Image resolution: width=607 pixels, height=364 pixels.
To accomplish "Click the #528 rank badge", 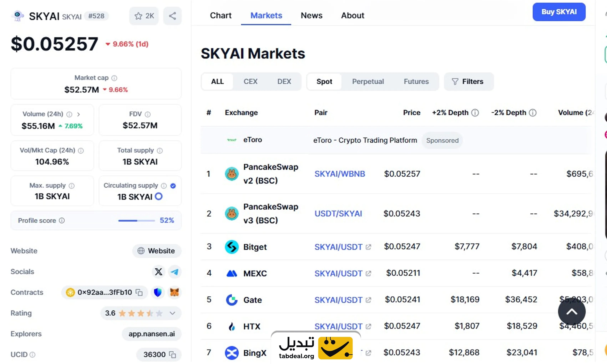I will [96, 16].
